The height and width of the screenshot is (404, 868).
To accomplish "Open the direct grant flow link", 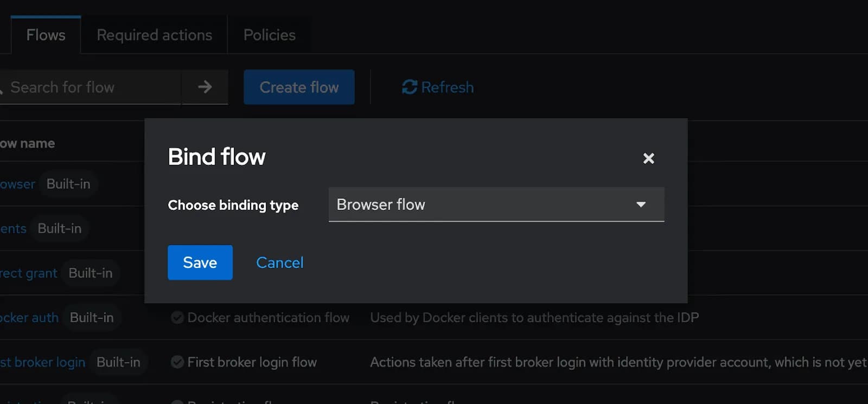I will coord(28,273).
